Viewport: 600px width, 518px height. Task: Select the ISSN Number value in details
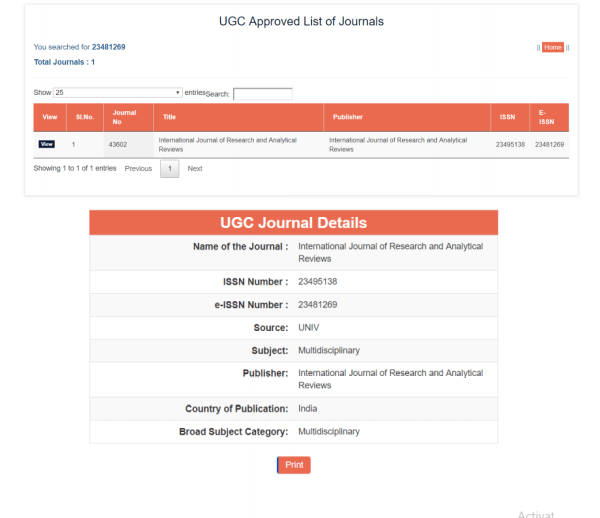pos(318,282)
